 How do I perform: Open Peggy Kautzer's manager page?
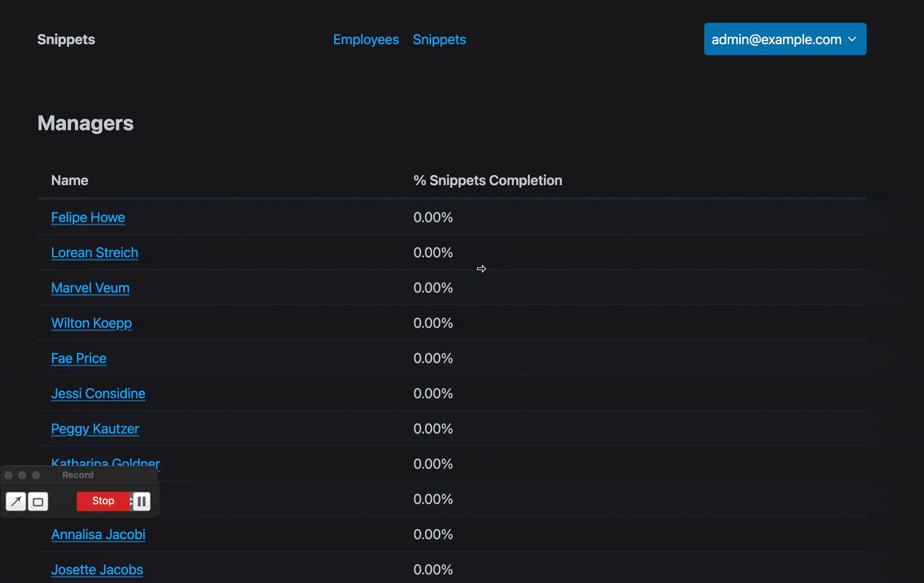pos(95,429)
